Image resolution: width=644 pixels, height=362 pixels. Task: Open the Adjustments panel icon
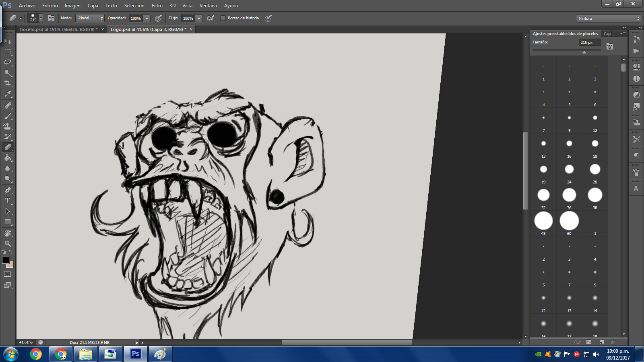click(x=636, y=95)
